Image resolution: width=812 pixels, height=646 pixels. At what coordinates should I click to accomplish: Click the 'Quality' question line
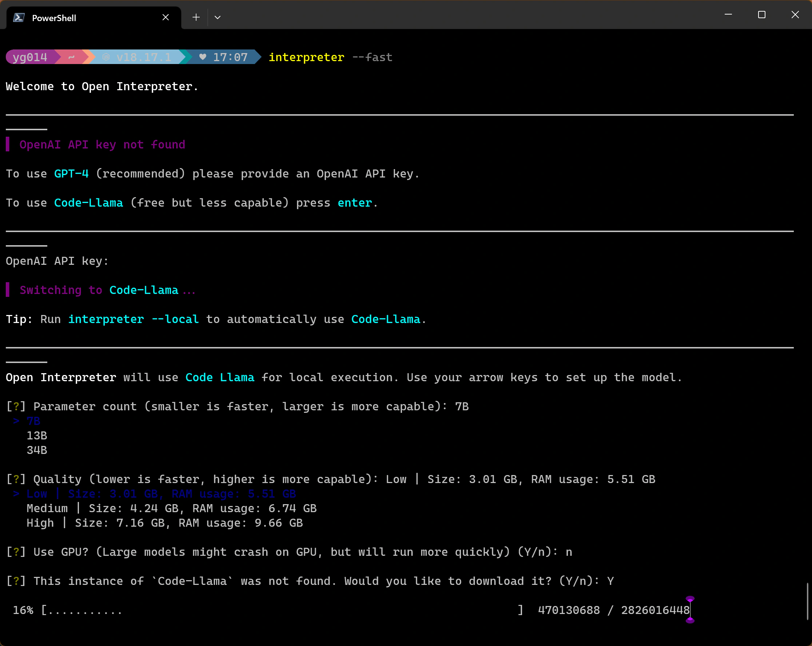tap(331, 479)
